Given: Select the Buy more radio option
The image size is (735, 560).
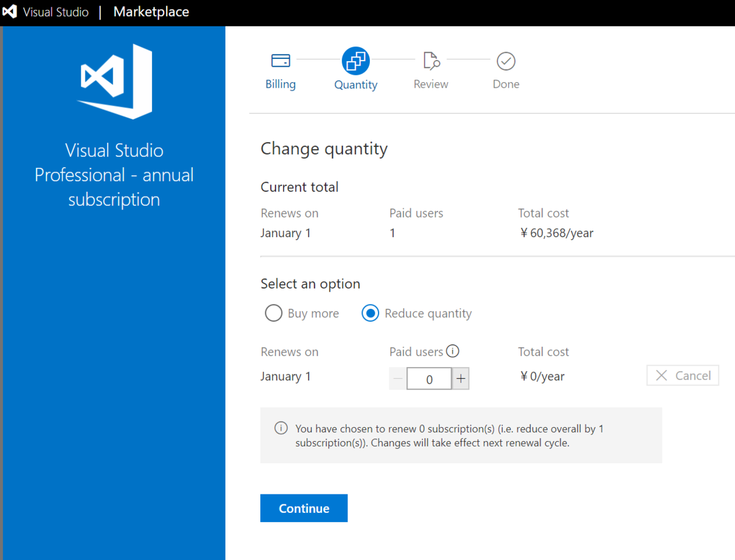Looking at the screenshot, I should point(273,313).
